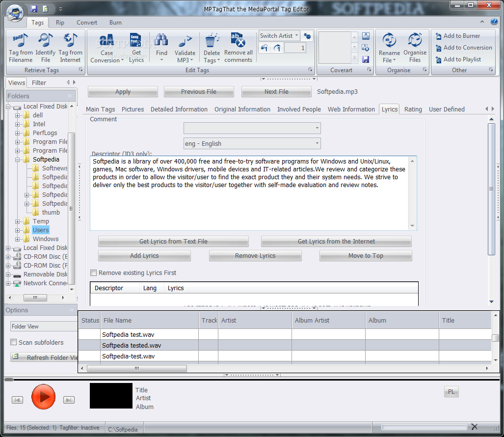504x437 pixels.
Task: Expand the Windows folder tree node
Action: point(18,239)
